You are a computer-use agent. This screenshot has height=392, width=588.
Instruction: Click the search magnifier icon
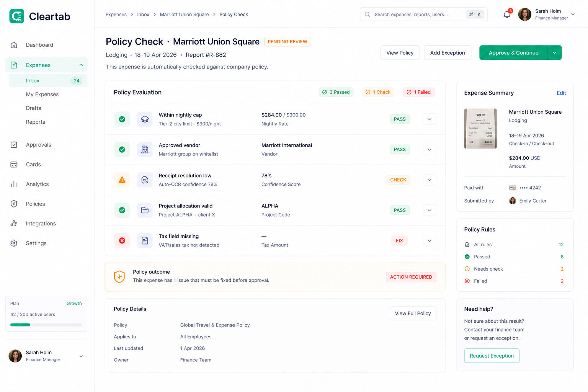point(367,15)
